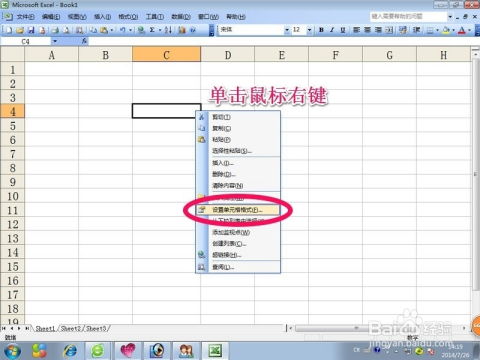This screenshot has width=480, height=360.
Task: Click the Merge and Center icon
Action: pos(389,30)
